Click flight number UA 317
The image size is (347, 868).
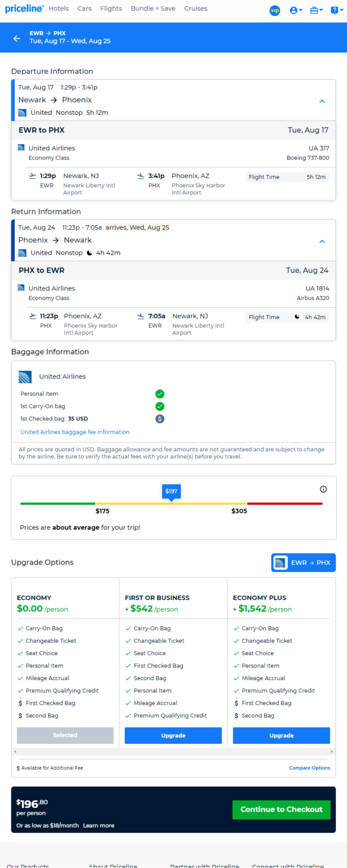(319, 149)
